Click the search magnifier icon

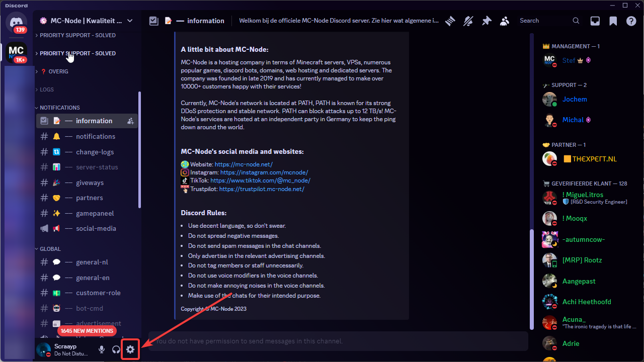point(576,21)
